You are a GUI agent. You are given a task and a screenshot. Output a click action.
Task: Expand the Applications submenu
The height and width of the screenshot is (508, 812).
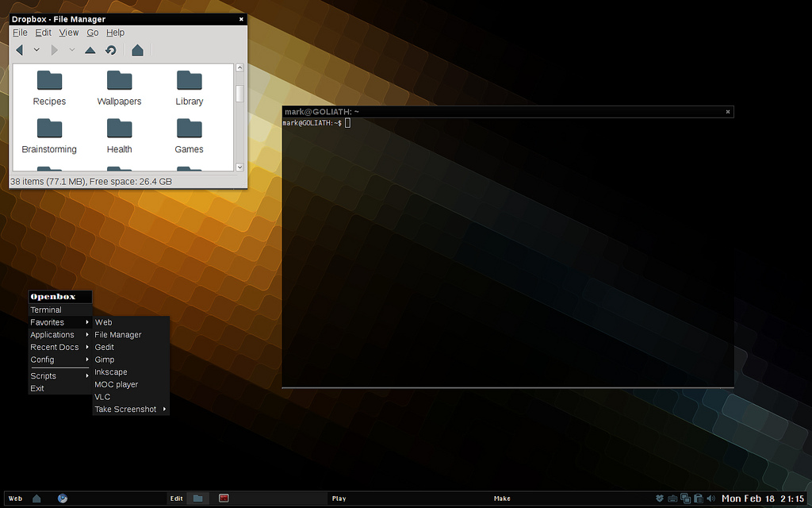[60, 335]
